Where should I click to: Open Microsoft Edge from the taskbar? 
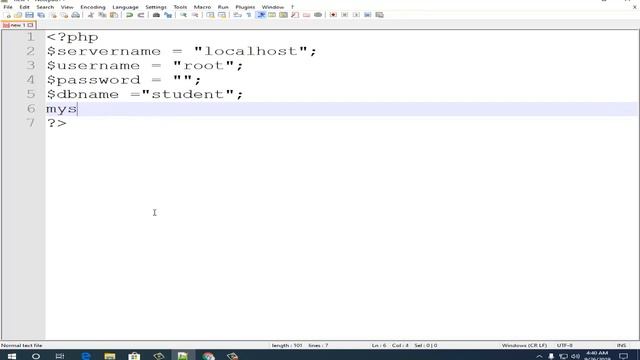click(85, 356)
